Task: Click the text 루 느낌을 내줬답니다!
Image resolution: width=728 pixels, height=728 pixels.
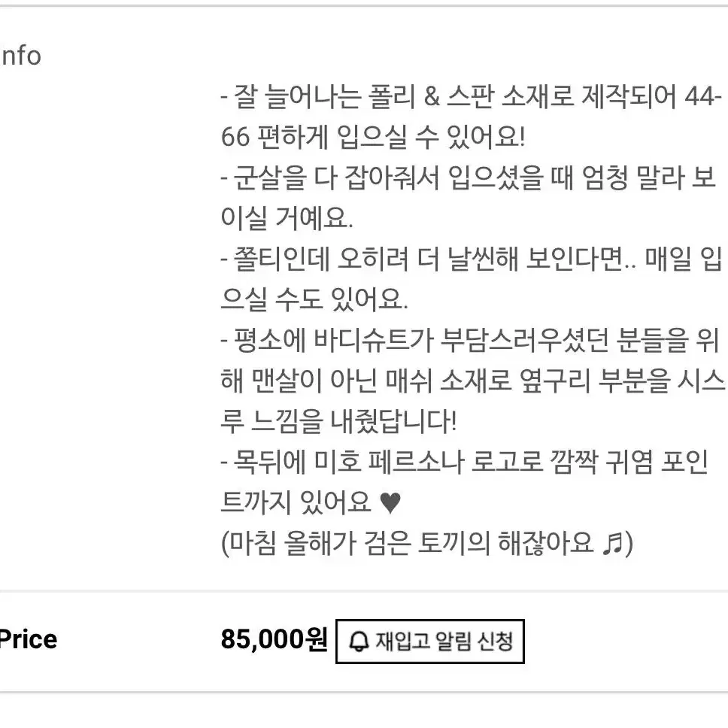Action: click(338, 421)
